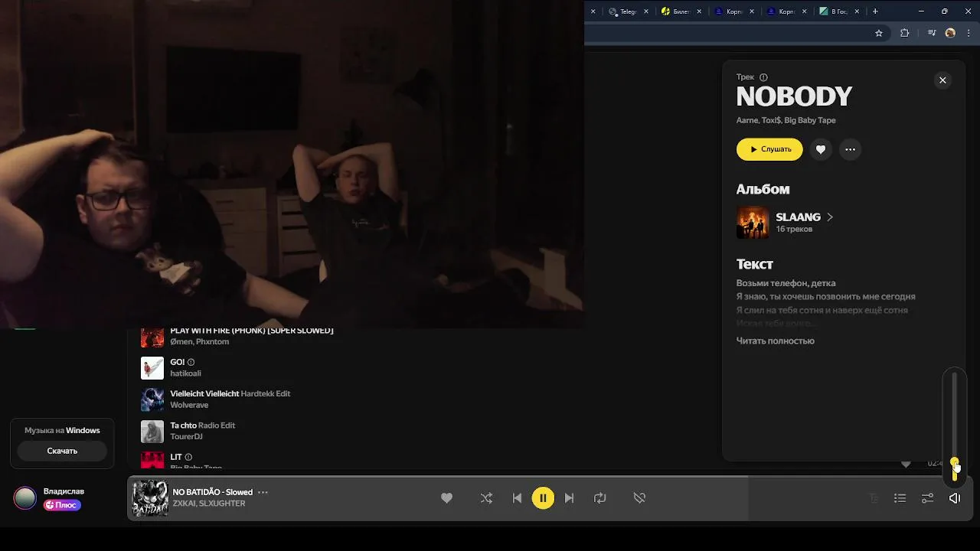This screenshot has width=980, height=551.
Task: Open the playback settings sliders icon
Action: point(927,498)
